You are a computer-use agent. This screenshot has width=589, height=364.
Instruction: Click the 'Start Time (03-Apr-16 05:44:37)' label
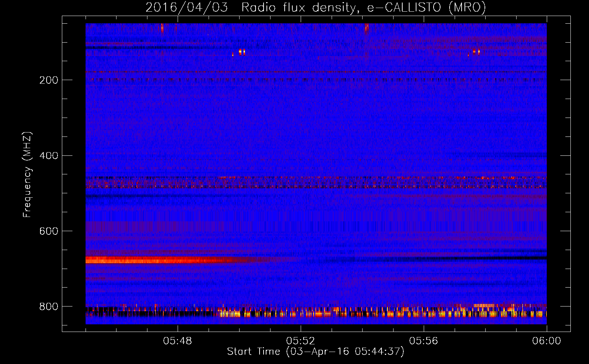click(316, 352)
